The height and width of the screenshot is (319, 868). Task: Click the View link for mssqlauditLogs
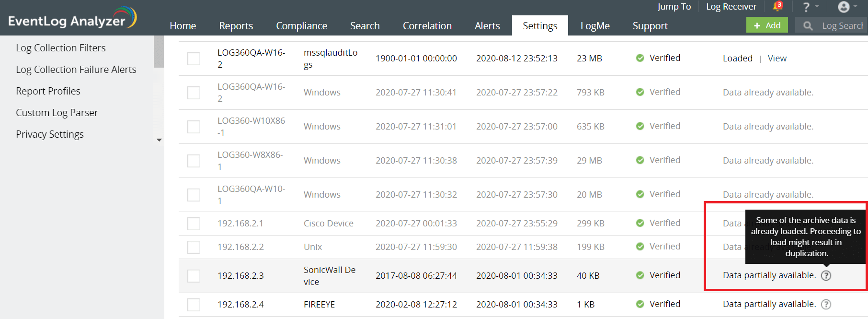click(777, 59)
